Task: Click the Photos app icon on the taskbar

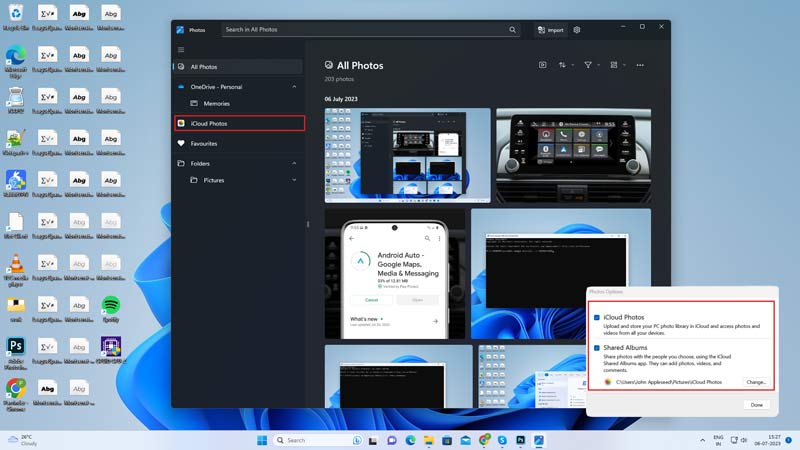Action: point(539,440)
